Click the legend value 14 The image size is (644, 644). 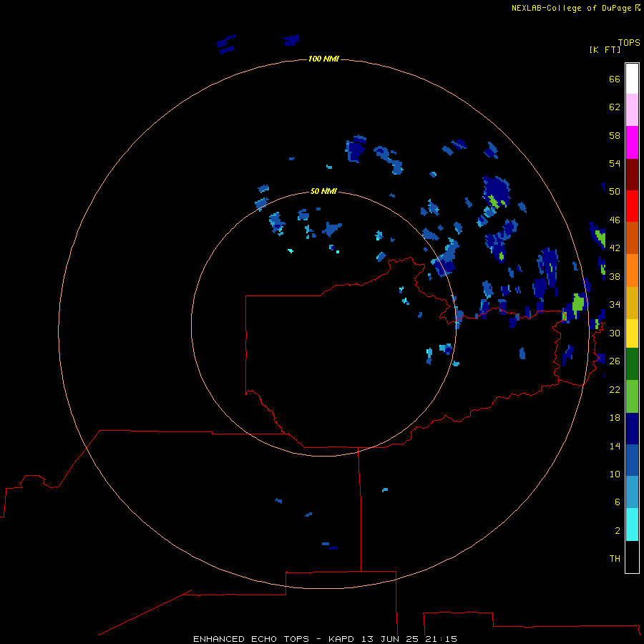tap(615, 446)
